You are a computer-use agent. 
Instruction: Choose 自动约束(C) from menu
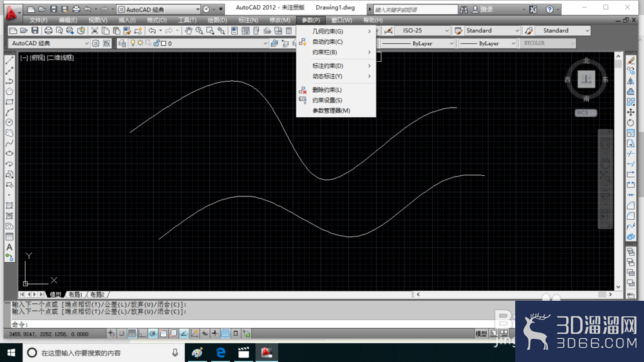click(x=336, y=41)
